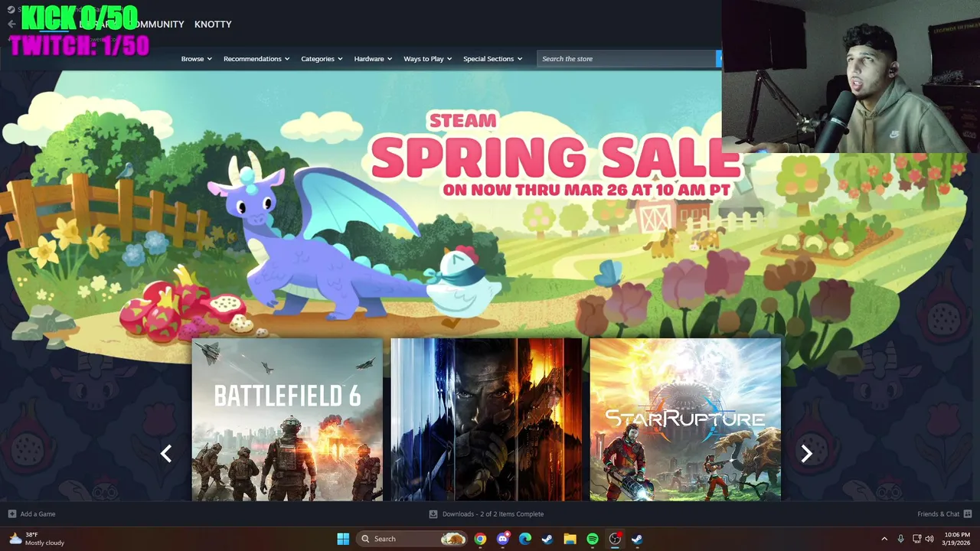Image resolution: width=980 pixels, height=551 pixels.
Task: Open Microsoft Edge from the taskbar
Action: 525,539
